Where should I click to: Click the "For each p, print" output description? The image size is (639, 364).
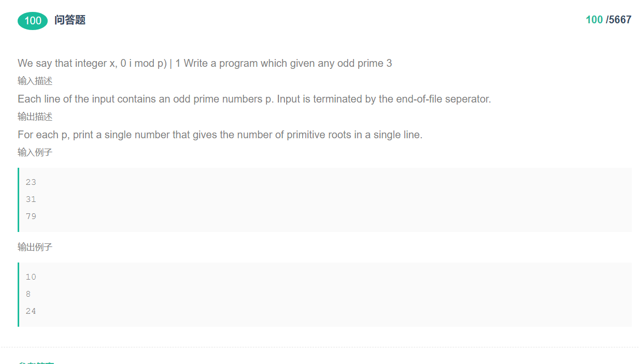[x=220, y=135]
